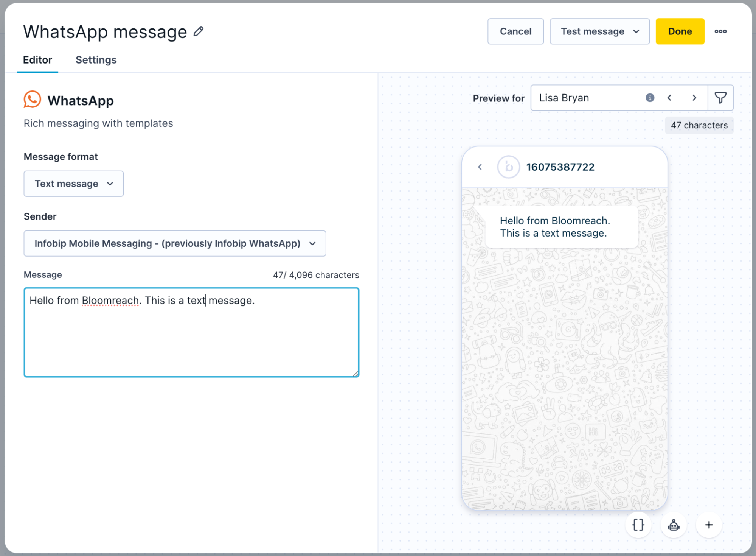756x556 pixels.
Task: Click inside the Message text area
Action: [x=191, y=332]
